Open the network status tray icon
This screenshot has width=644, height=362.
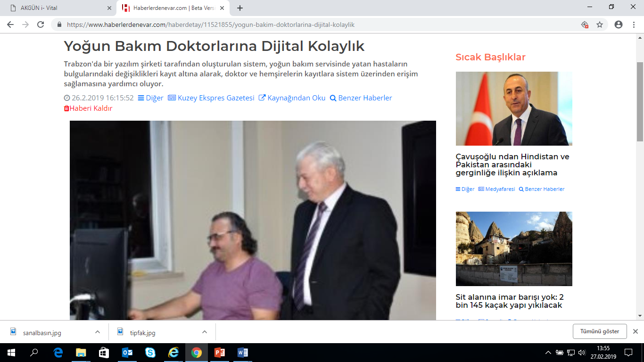click(x=570, y=353)
